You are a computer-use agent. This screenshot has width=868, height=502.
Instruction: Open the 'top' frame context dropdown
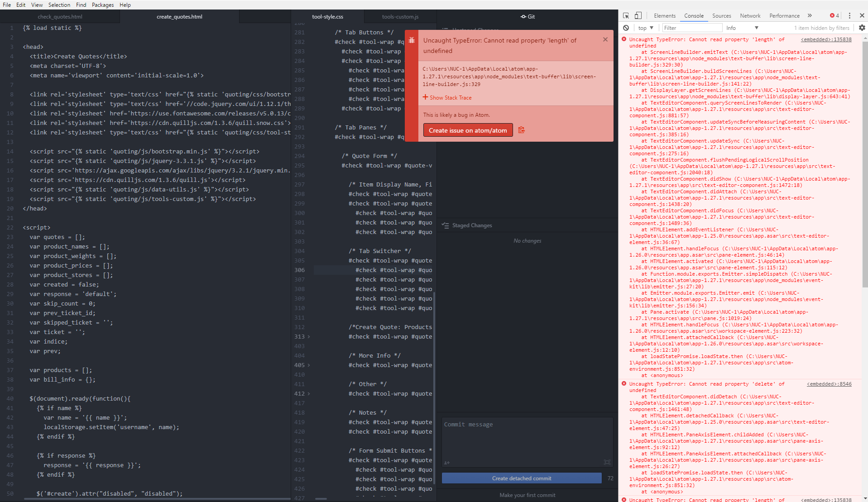coord(646,28)
